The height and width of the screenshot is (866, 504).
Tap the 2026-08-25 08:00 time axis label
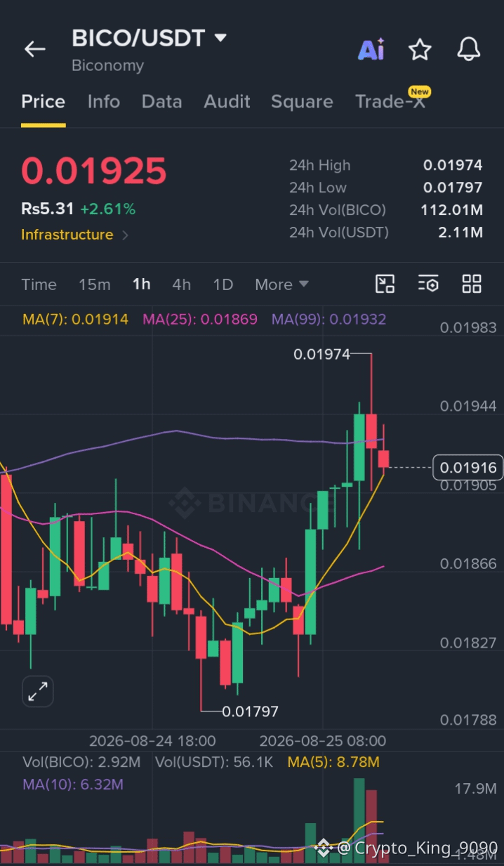coord(323,741)
